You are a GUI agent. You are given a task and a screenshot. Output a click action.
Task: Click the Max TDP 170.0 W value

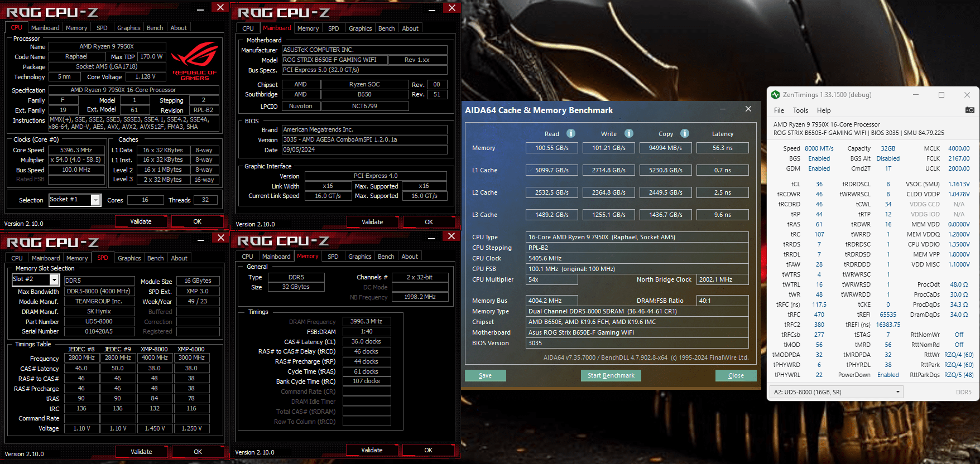pos(152,56)
